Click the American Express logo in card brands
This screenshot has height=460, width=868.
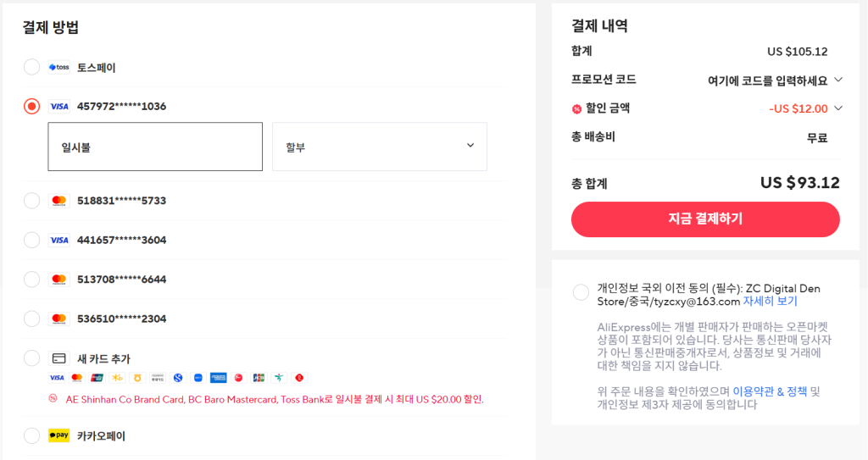218,378
